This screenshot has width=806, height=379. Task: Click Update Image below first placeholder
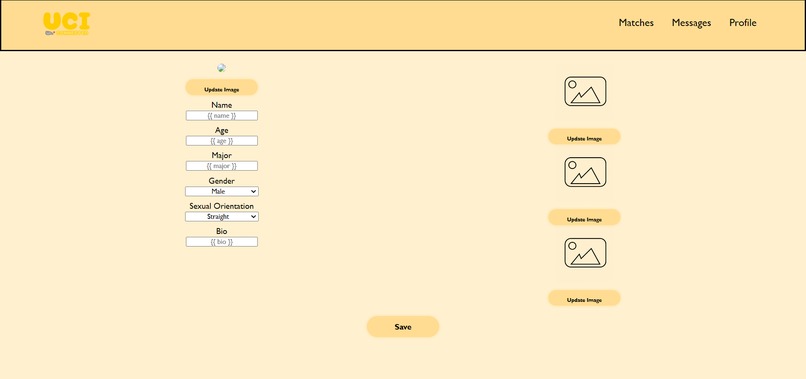pos(584,137)
